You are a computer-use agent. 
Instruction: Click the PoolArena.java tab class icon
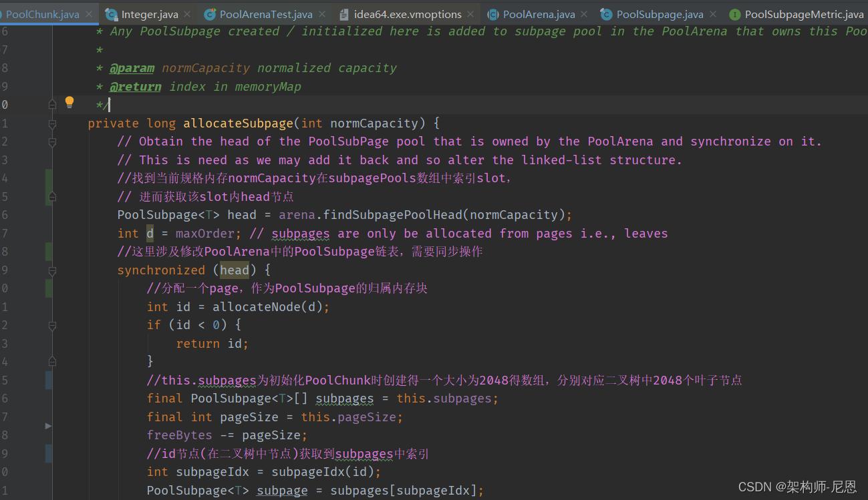coord(493,14)
